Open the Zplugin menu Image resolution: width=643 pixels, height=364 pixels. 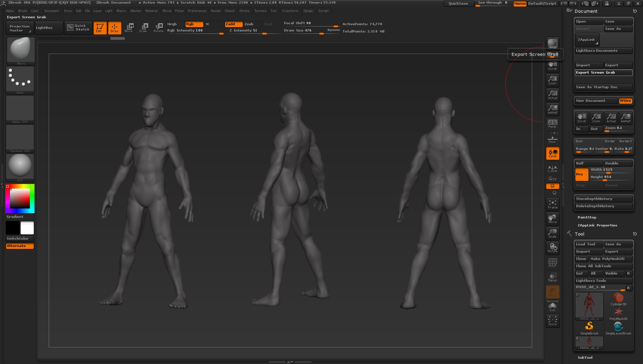[x=308, y=11]
